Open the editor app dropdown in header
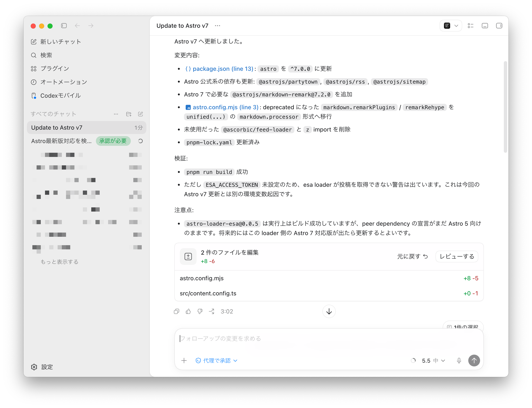This screenshot has height=408, width=532. (x=451, y=26)
